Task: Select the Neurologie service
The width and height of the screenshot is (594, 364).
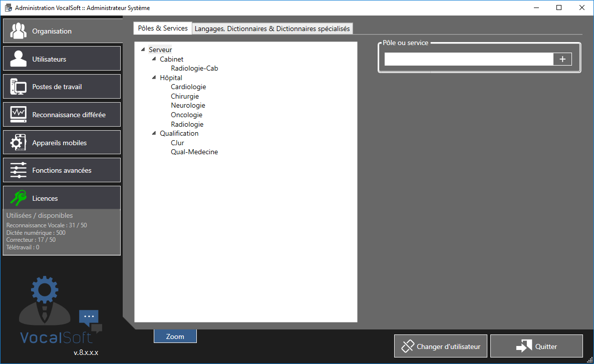Action: (188, 105)
